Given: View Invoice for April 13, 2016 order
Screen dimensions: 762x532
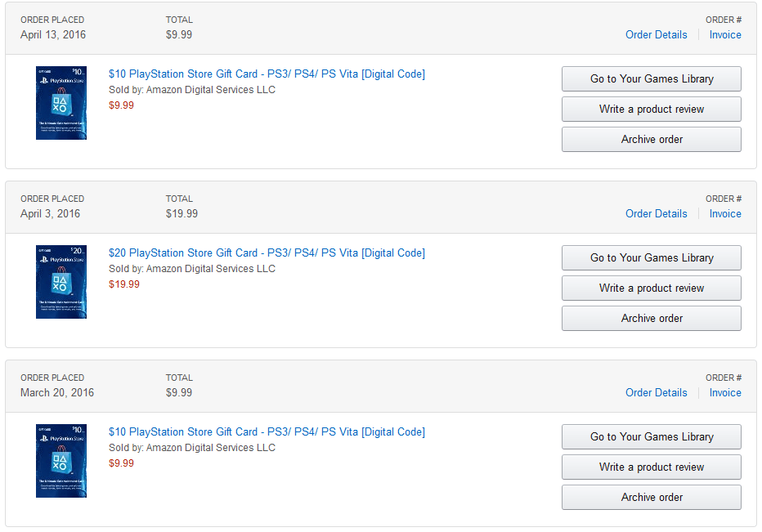Looking at the screenshot, I should (x=725, y=34).
